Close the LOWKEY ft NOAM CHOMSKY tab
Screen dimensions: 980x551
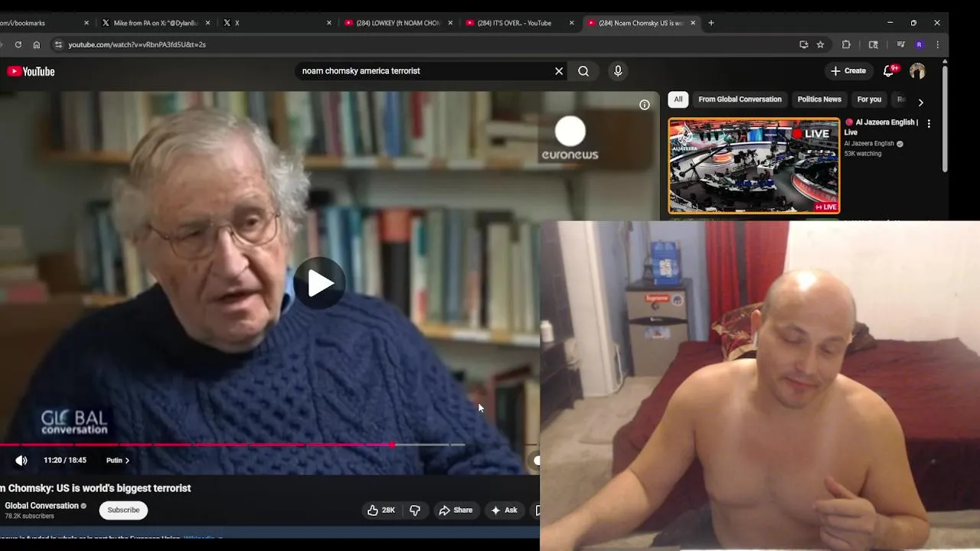click(x=450, y=23)
